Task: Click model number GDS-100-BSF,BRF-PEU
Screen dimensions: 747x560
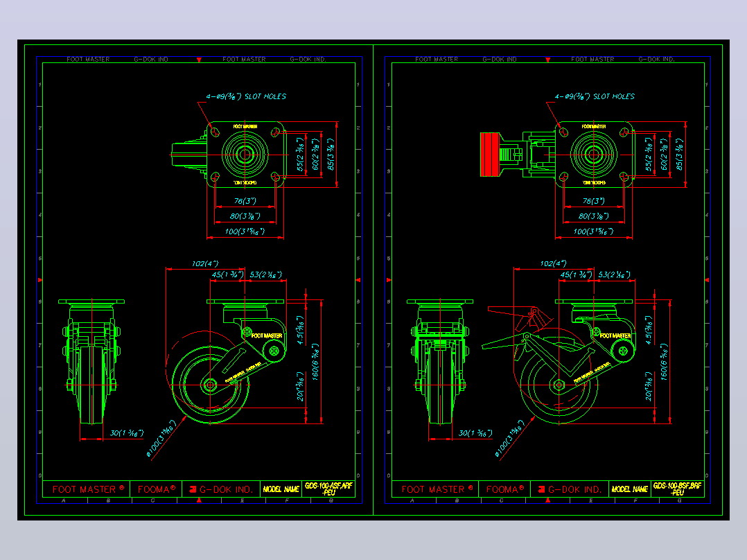Action: (x=678, y=489)
